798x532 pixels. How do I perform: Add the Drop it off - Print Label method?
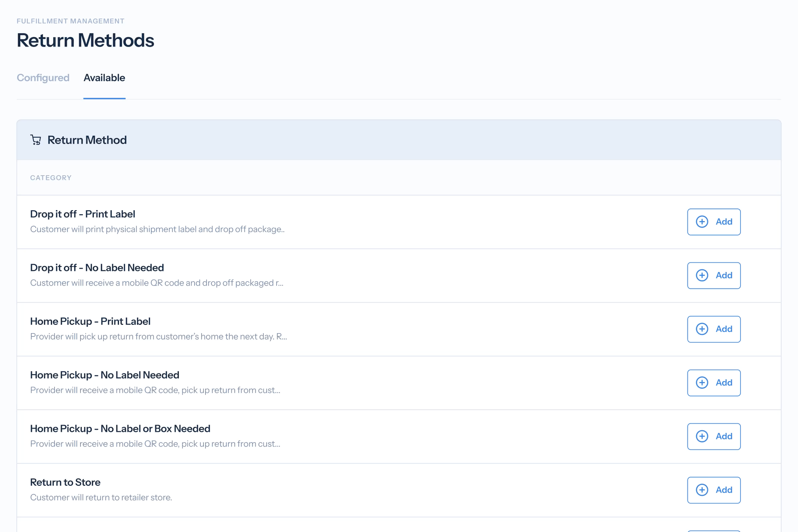click(714, 222)
